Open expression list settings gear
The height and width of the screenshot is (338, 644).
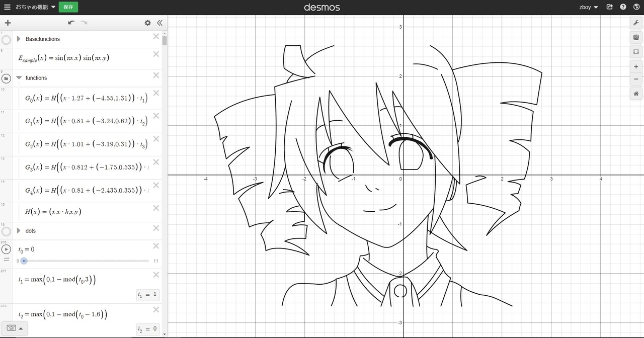(147, 23)
